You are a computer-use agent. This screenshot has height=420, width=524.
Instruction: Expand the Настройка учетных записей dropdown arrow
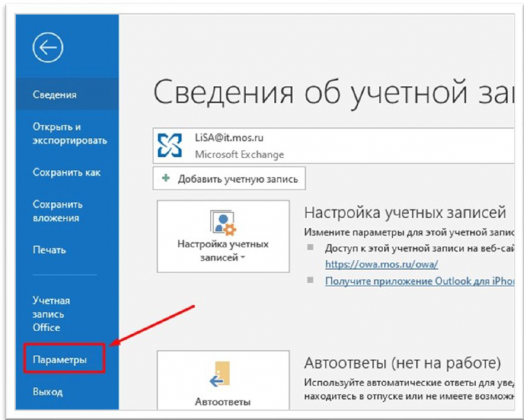click(x=242, y=259)
